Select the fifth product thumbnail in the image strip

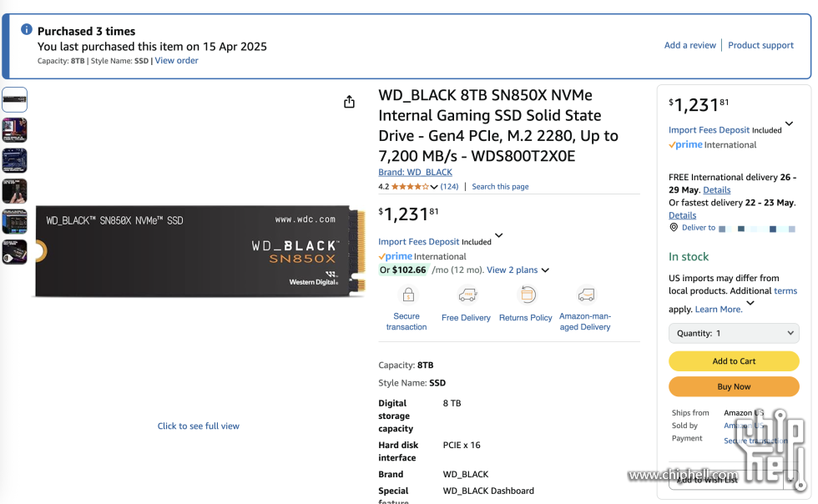(15, 221)
